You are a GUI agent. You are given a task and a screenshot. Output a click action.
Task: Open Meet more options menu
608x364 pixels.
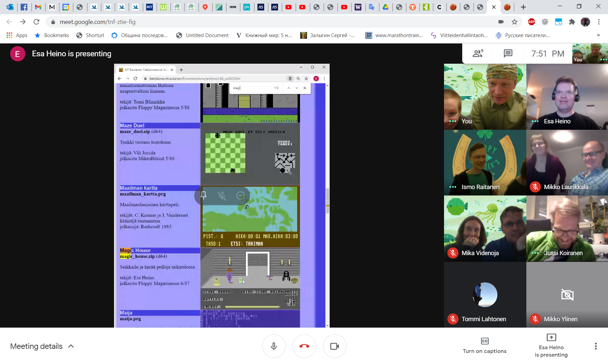tap(596, 346)
